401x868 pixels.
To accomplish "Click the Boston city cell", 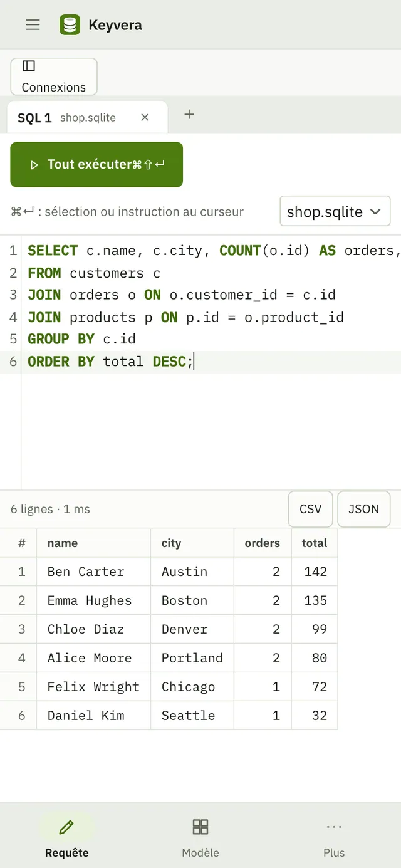I will [192, 600].
